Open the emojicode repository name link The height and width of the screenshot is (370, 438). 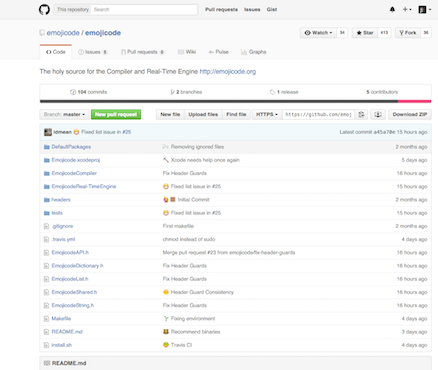pyautogui.click(x=103, y=33)
